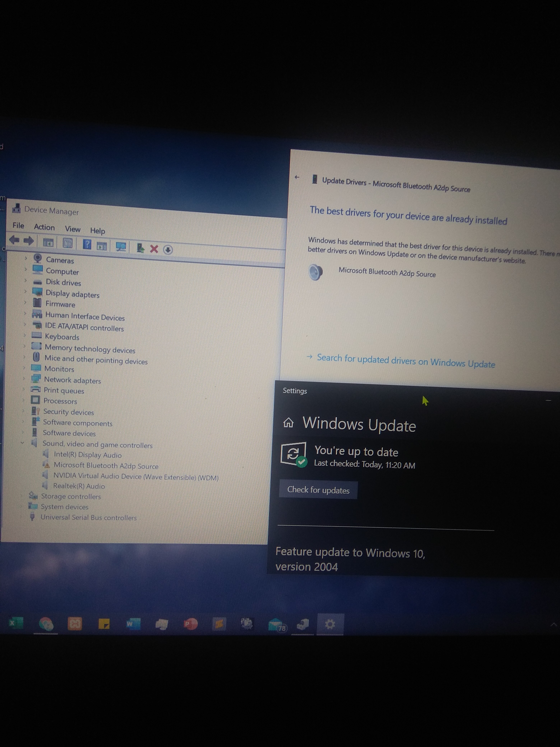560x747 pixels.
Task: Collapse Sound, video and game controllers
Action: (x=22, y=443)
